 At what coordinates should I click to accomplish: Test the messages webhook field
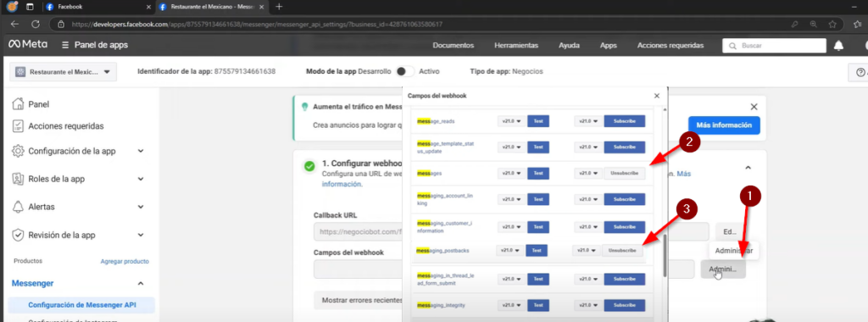(x=537, y=173)
